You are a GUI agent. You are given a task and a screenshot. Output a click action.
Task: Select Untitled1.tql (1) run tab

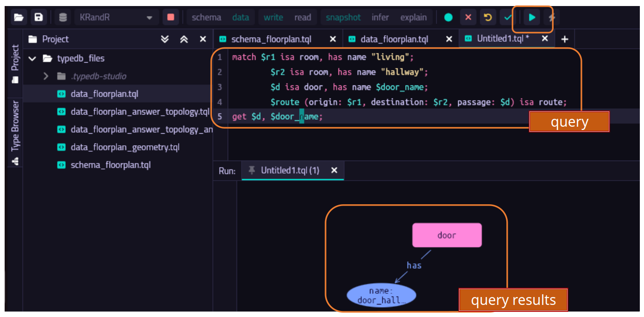point(290,170)
